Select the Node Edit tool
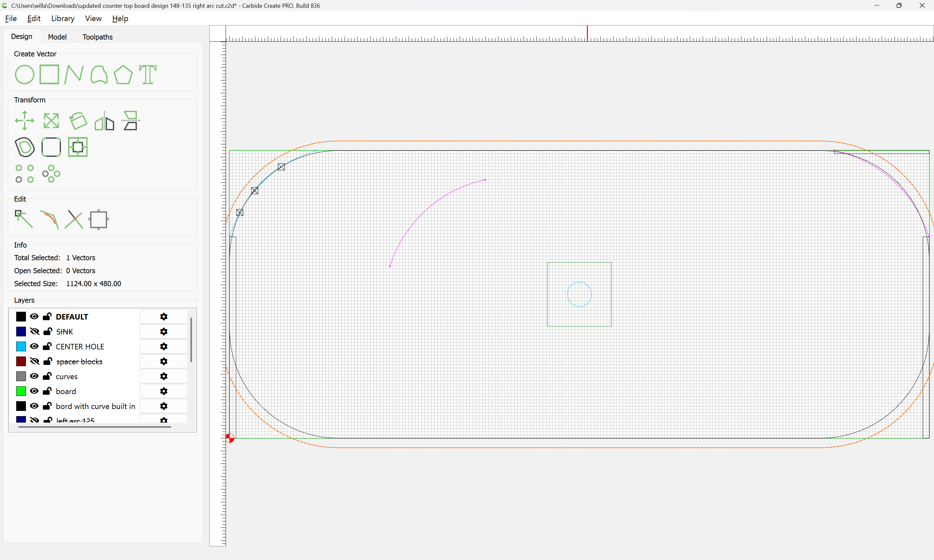The height and width of the screenshot is (560, 934). (x=24, y=219)
